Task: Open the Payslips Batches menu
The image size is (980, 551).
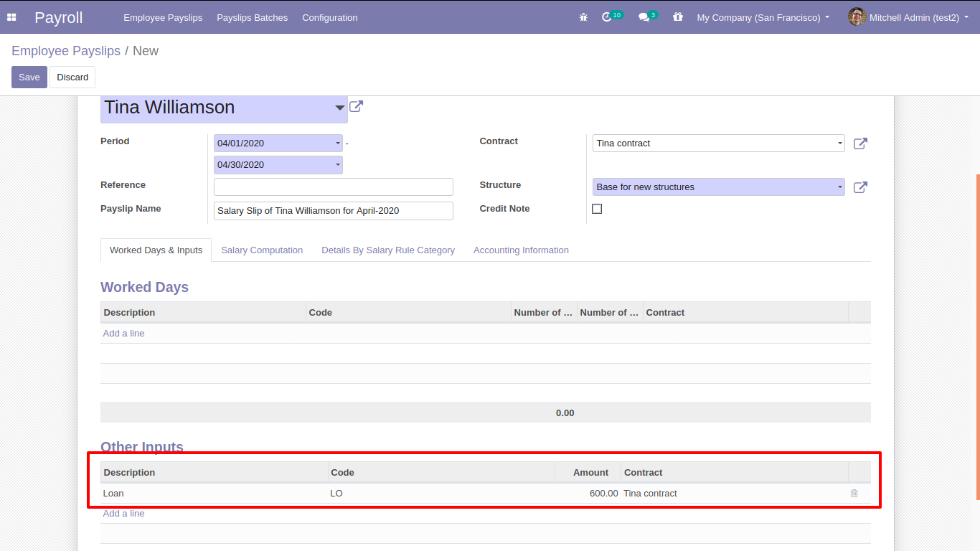Action: 252,17
